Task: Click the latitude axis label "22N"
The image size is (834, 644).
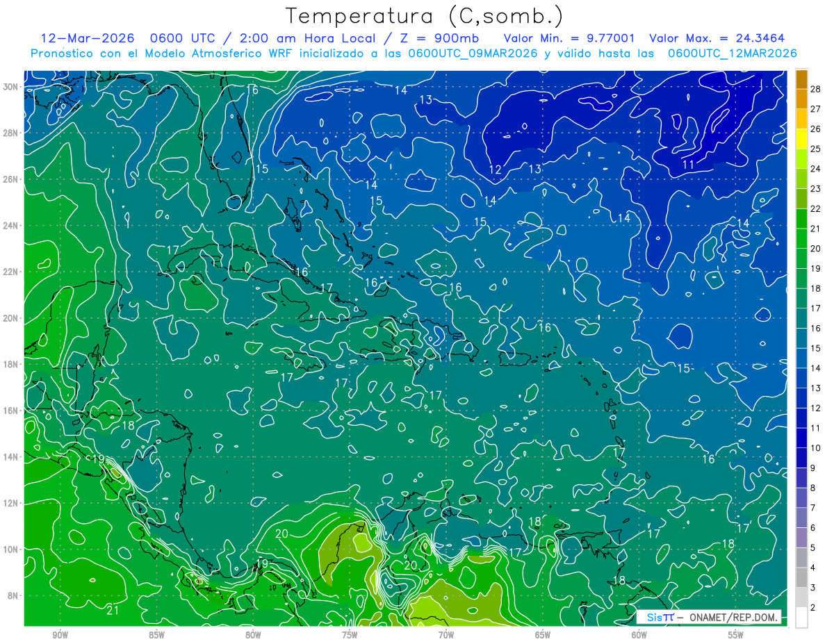Action: pyautogui.click(x=10, y=272)
